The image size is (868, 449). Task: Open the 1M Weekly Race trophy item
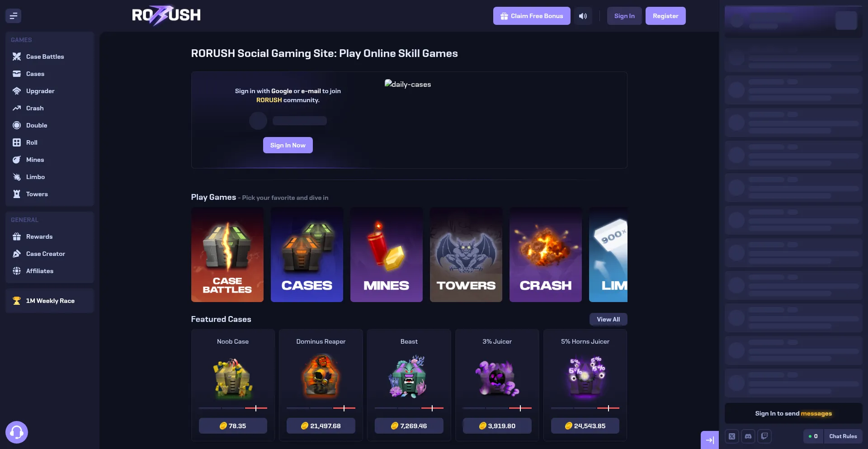50,301
